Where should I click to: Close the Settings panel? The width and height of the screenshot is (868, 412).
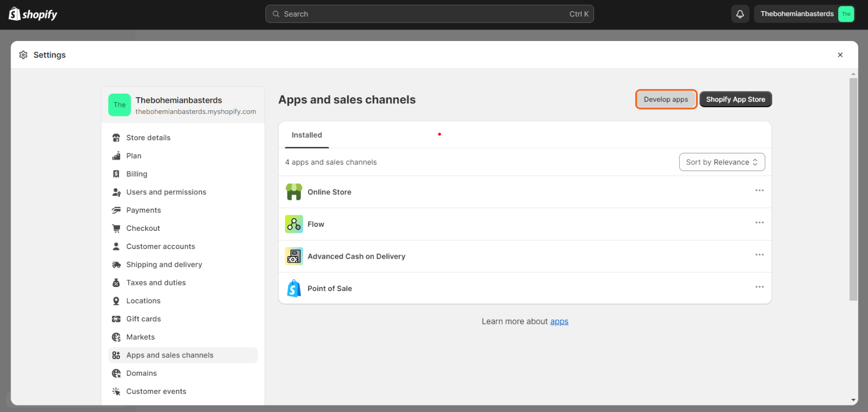pyautogui.click(x=840, y=55)
